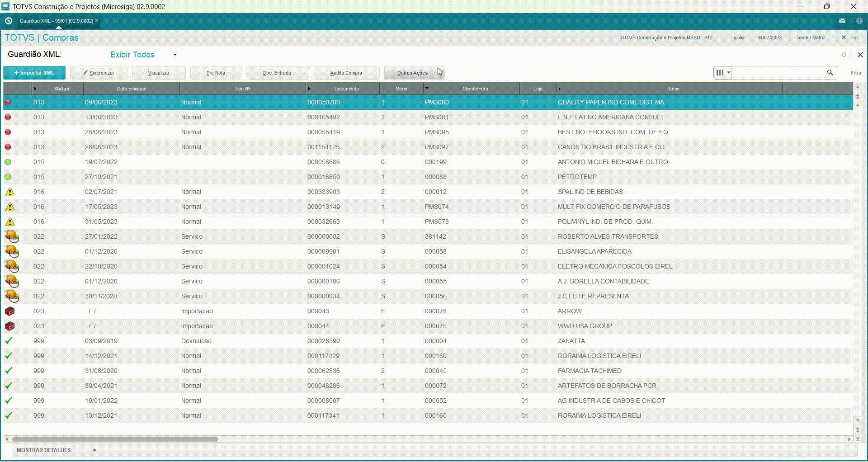Viewport: 868px width, 462px height.
Task: Click the Doc. Entrada button
Action: click(x=277, y=73)
